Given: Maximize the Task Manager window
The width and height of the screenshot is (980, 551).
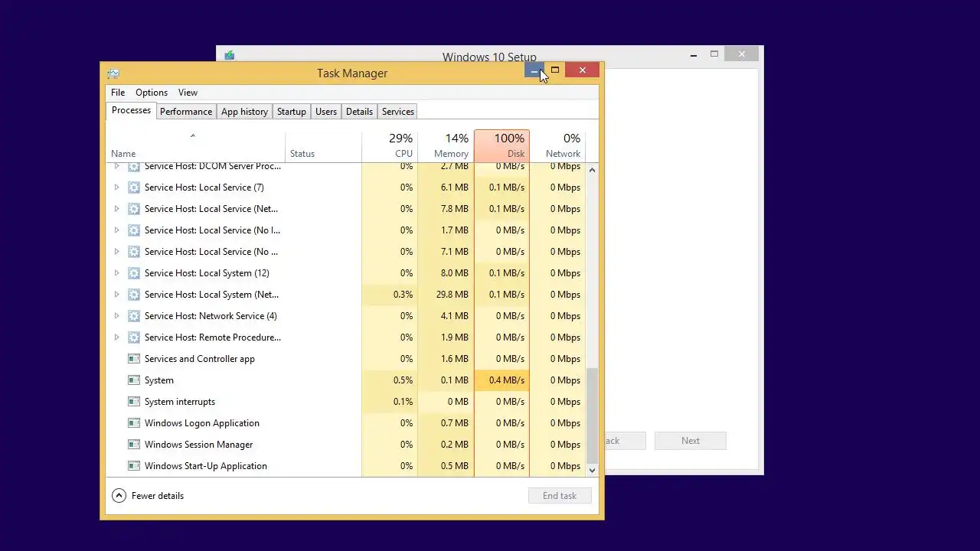Looking at the screenshot, I should pyautogui.click(x=555, y=70).
